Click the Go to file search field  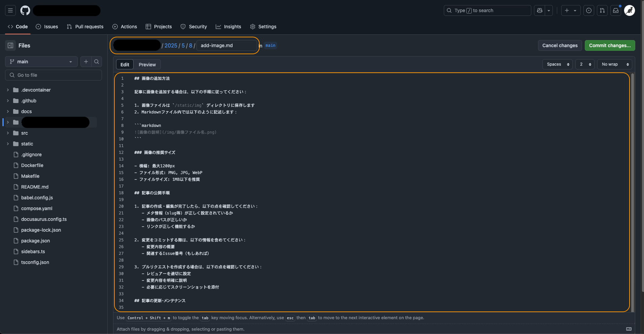(54, 75)
